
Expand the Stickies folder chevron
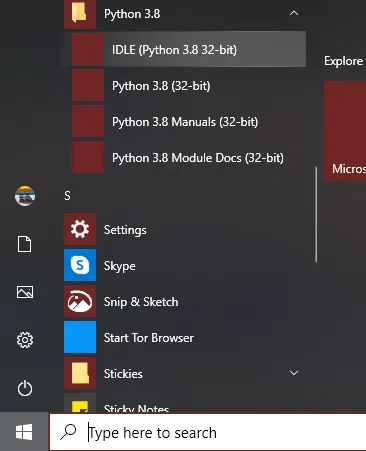[x=294, y=373]
